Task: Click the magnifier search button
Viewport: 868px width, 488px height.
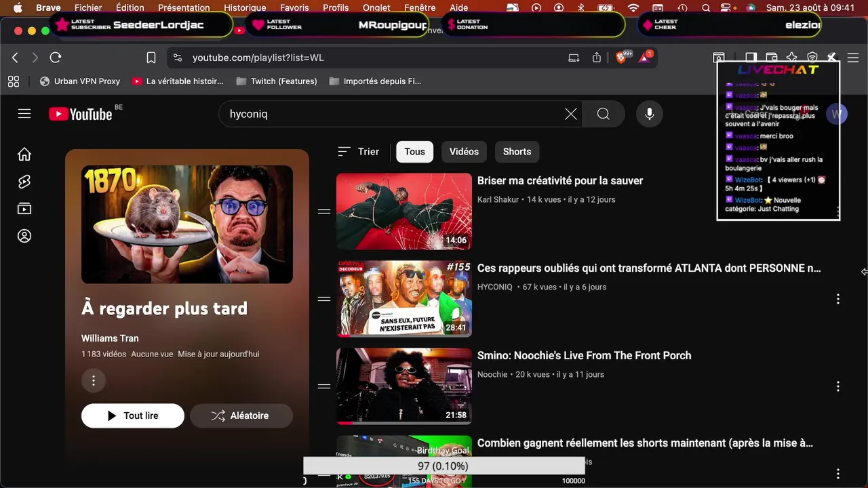Action: [x=604, y=114]
